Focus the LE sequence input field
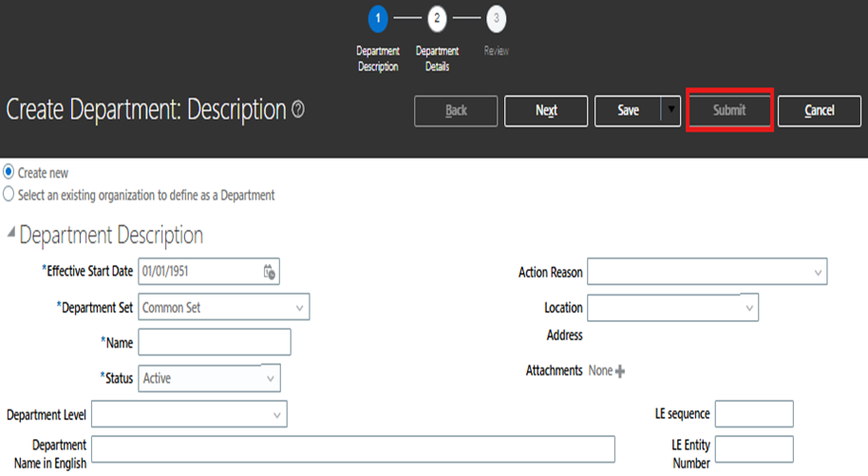 (753, 414)
